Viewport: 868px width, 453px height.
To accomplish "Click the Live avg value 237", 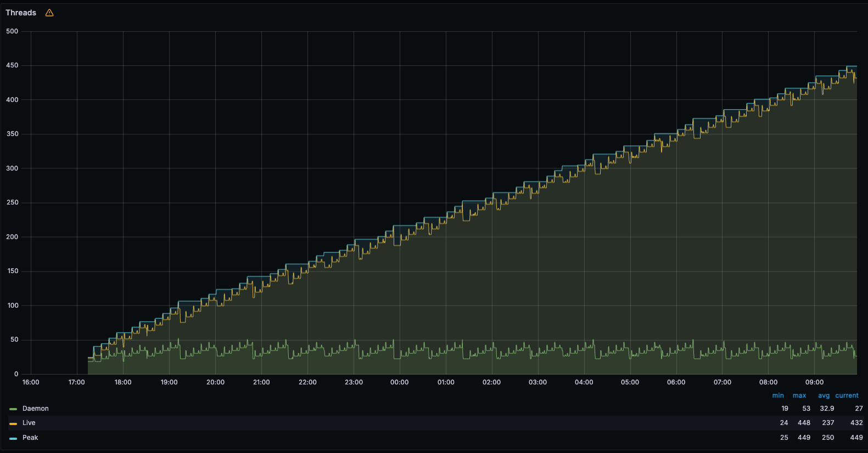I will [x=828, y=423].
